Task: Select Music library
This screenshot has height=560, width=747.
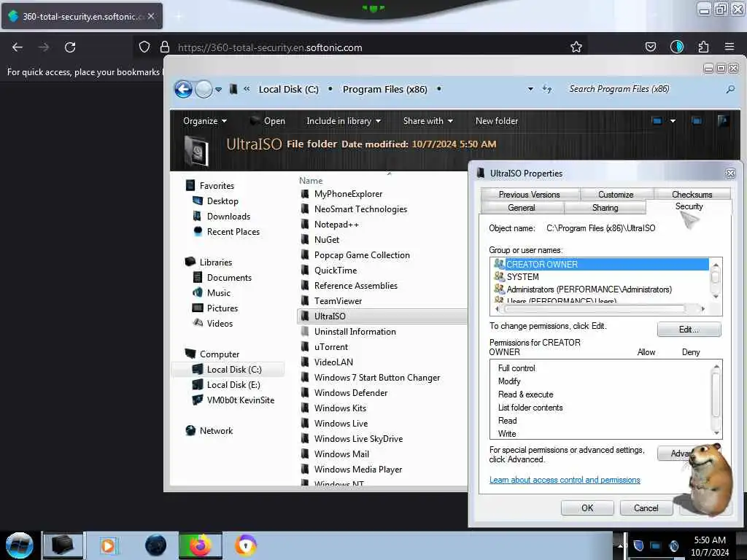Action: coord(218,293)
